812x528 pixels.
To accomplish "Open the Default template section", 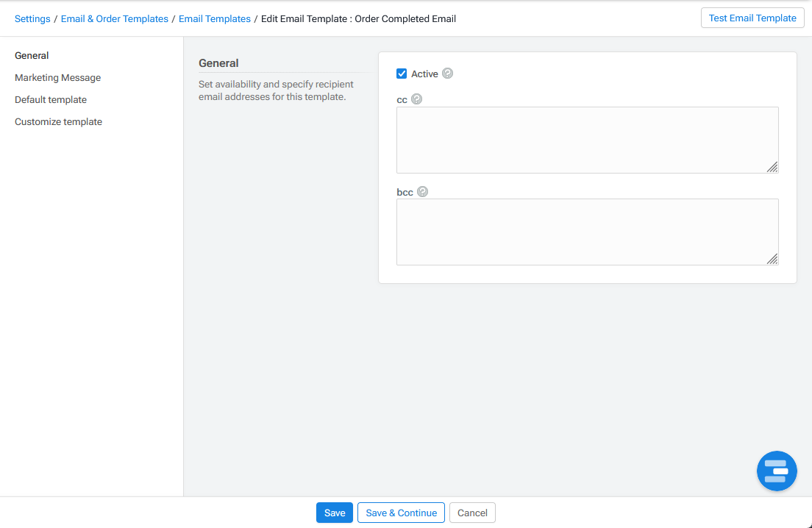I will pyautogui.click(x=51, y=99).
